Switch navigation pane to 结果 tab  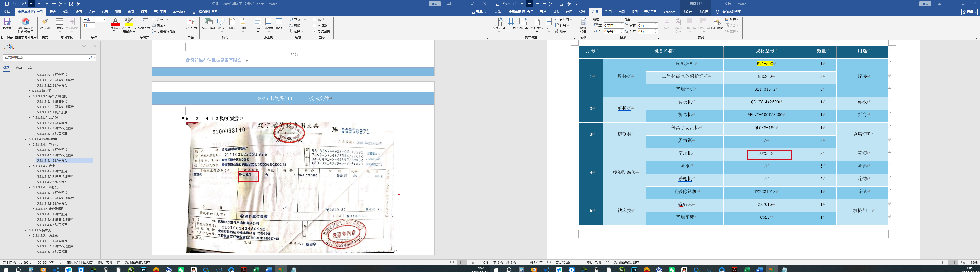pos(31,68)
